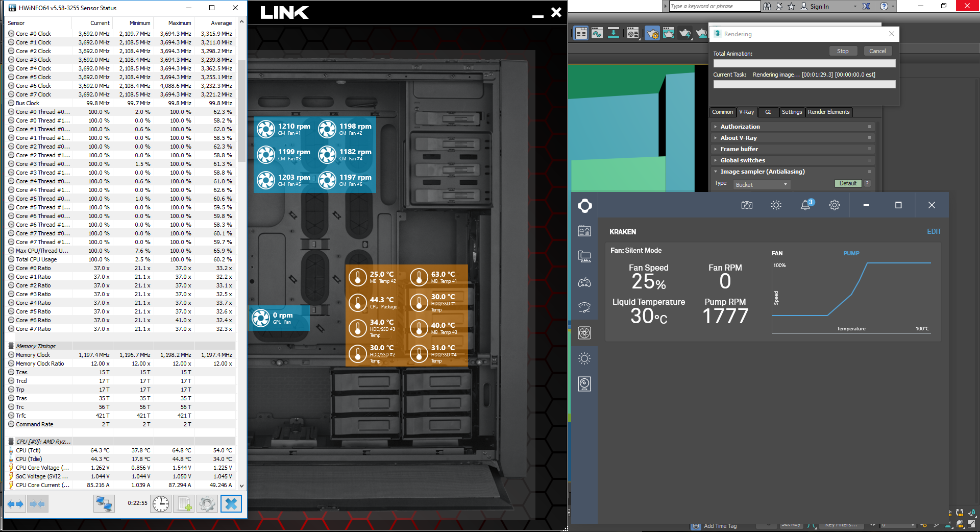Image resolution: width=980 pixels, height=532 pixels.
Task: Open the sampler Type Bucket dropdown
Action: tap(762, 184)
